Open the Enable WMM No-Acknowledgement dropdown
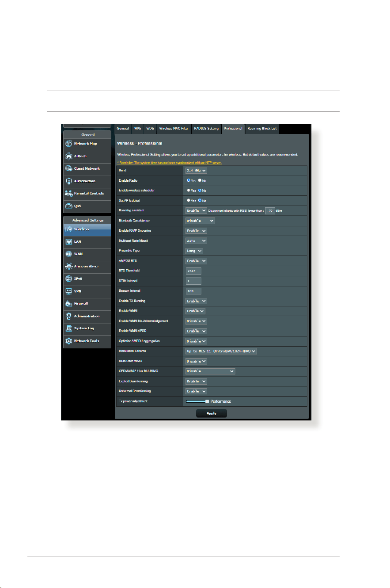This screenshot has height=588, width=390. click(196, 321)
